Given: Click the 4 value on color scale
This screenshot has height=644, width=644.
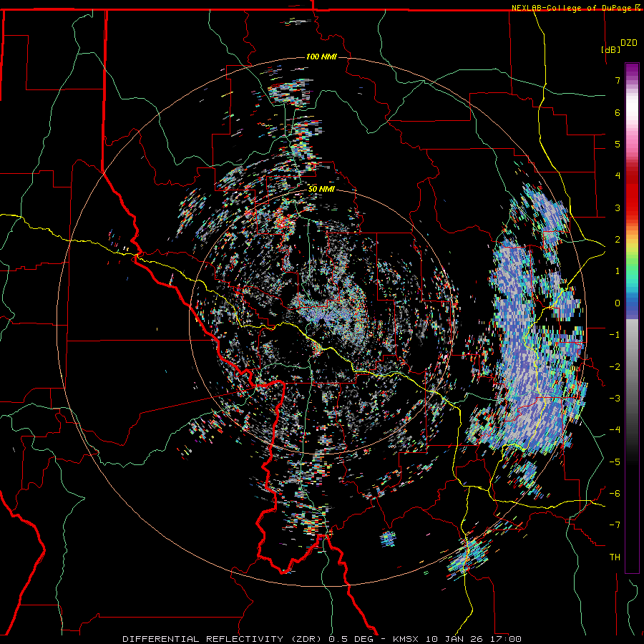Looking at the screenshot, I should 618,176.
